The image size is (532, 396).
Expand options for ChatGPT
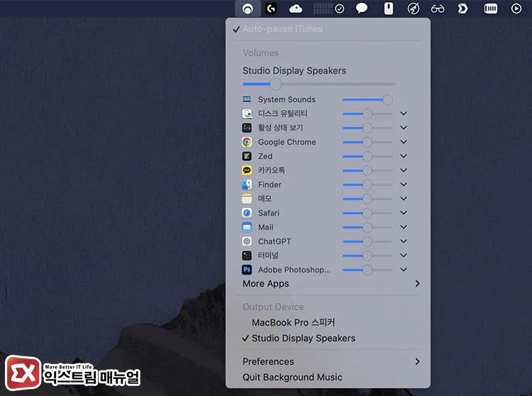404,241
